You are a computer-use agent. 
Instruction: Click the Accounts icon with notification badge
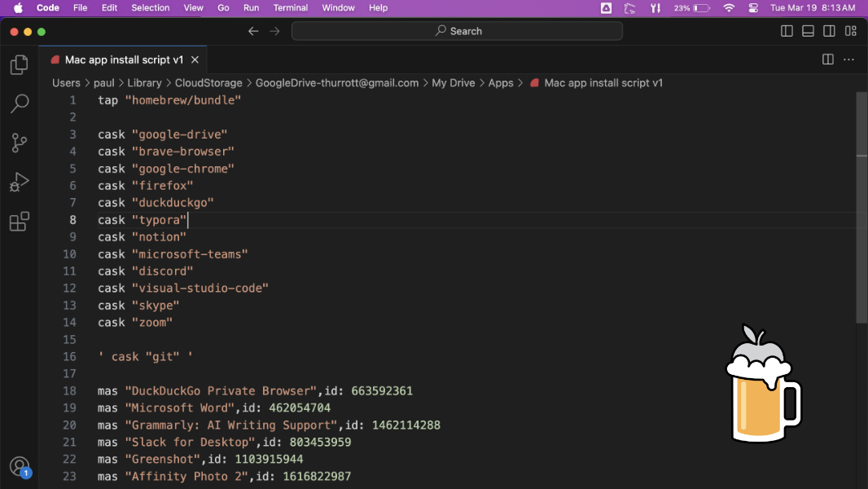tap(19, 465)
